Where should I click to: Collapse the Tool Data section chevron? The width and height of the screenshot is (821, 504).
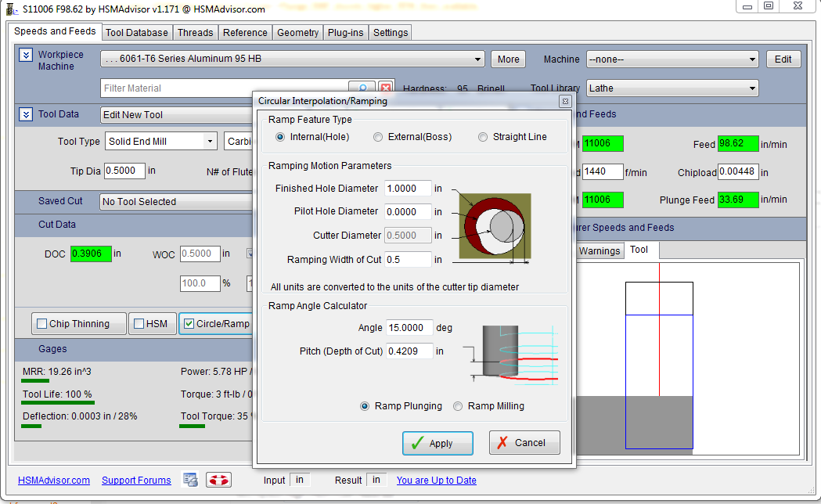point(25,114)
